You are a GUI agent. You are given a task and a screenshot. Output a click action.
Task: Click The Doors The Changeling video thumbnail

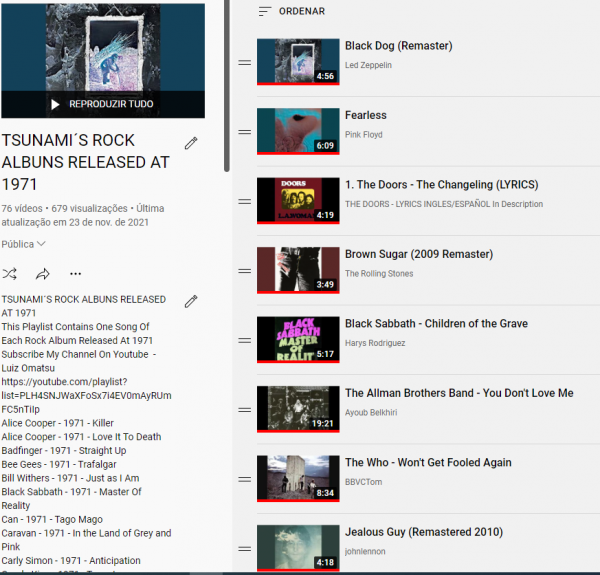point(297,200)
